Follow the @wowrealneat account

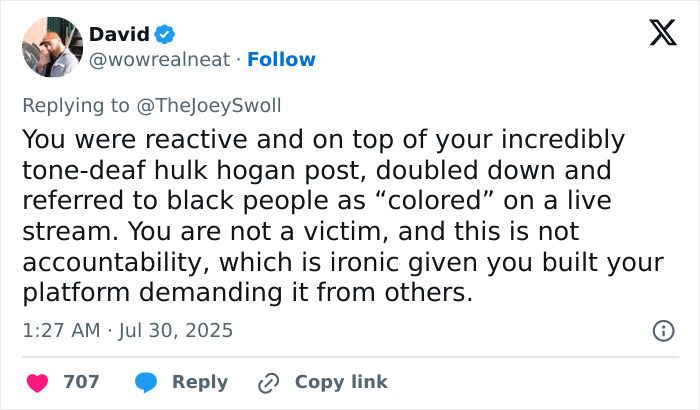[281, 60]
